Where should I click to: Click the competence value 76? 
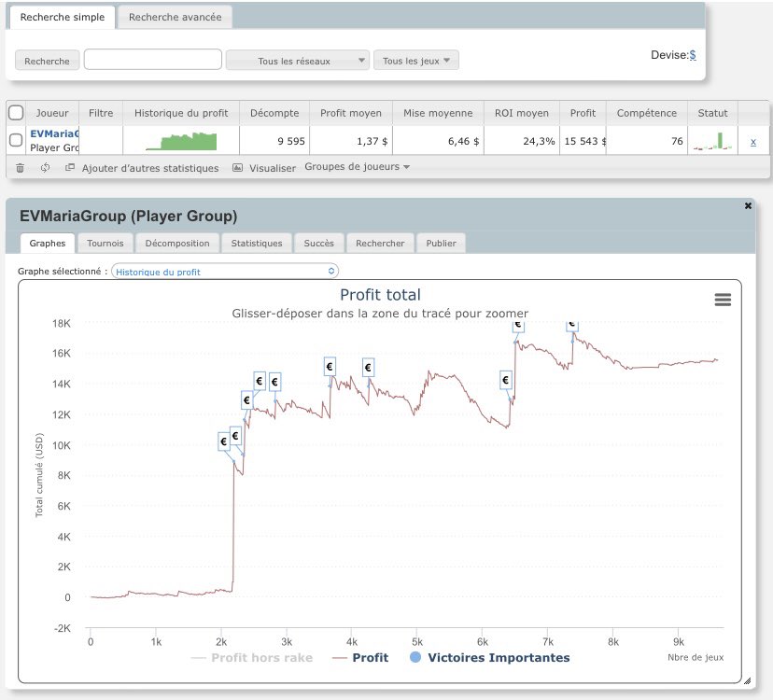tap(678, 141)
